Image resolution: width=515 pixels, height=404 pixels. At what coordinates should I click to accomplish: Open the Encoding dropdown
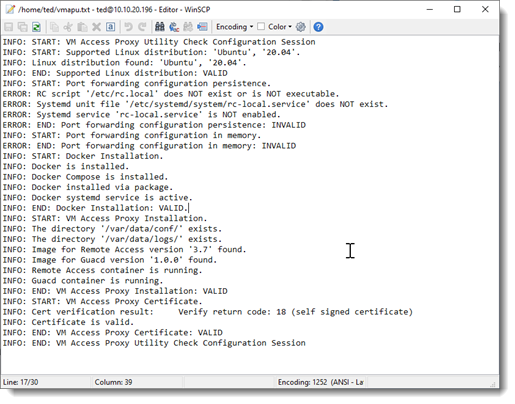click(x=234, y=27)
